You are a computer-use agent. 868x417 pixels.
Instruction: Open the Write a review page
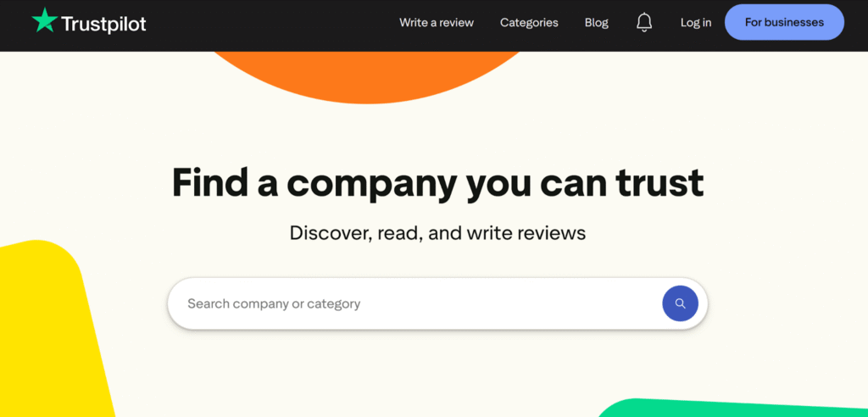point(437,23)
